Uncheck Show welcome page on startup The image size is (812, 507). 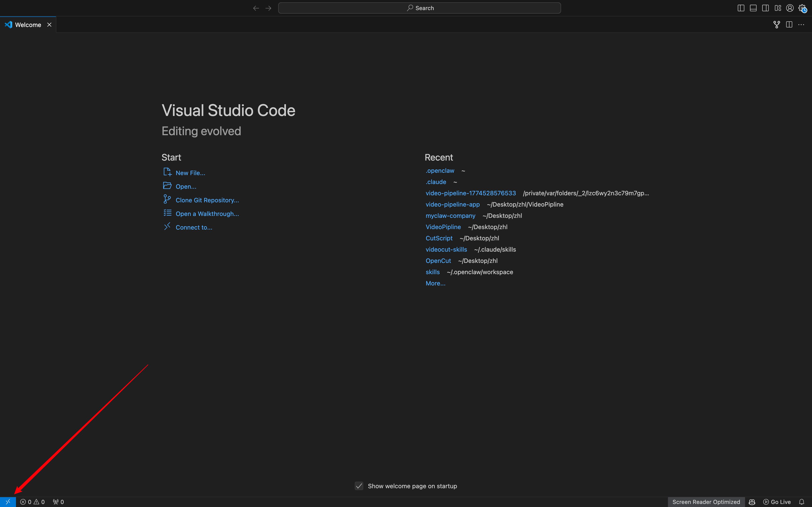coord(359,486)
